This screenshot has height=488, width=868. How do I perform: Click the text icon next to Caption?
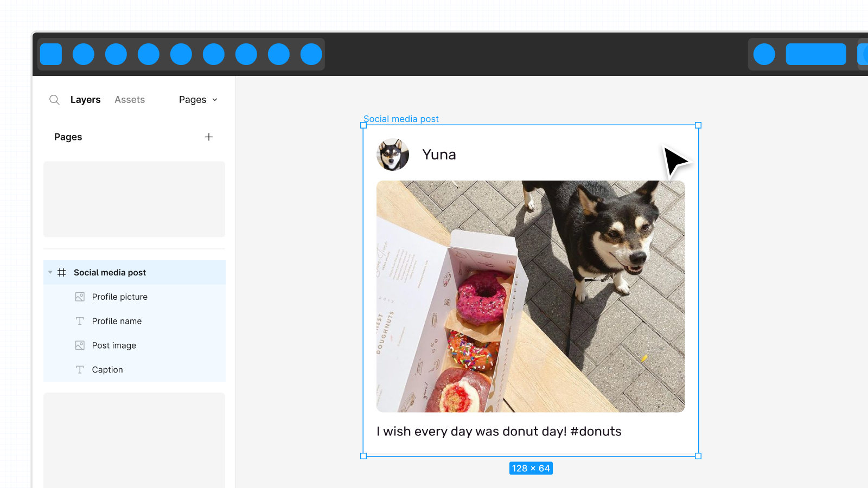(80, 370)
